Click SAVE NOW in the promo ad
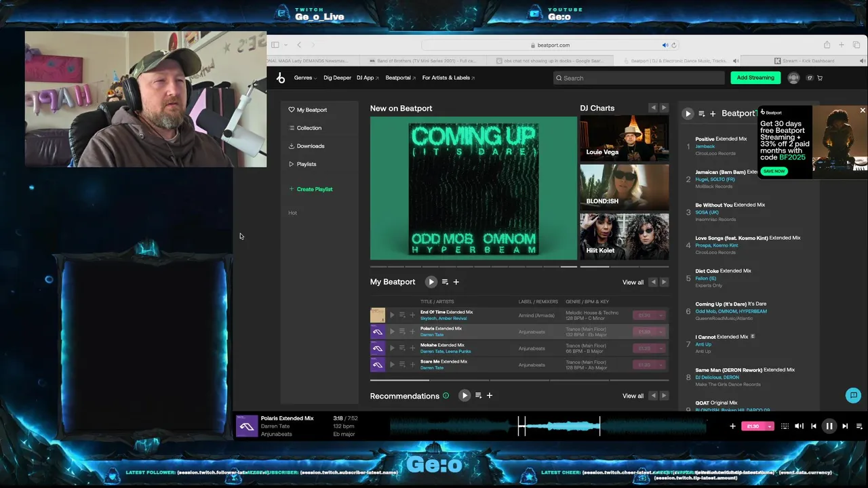The image size is (868, 488). tap(774, 171)
